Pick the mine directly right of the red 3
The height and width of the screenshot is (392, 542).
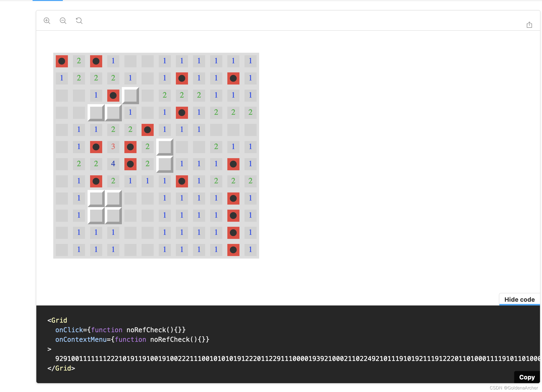[130, 147]
